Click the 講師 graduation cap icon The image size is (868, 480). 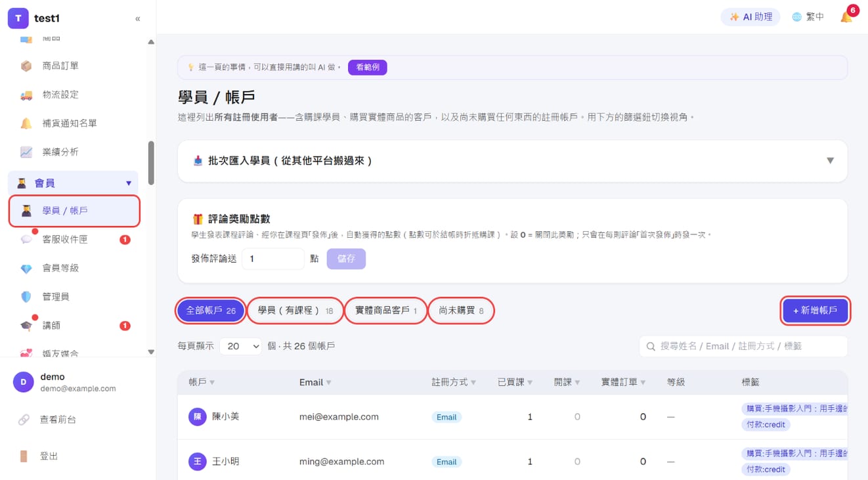point(26,326)
